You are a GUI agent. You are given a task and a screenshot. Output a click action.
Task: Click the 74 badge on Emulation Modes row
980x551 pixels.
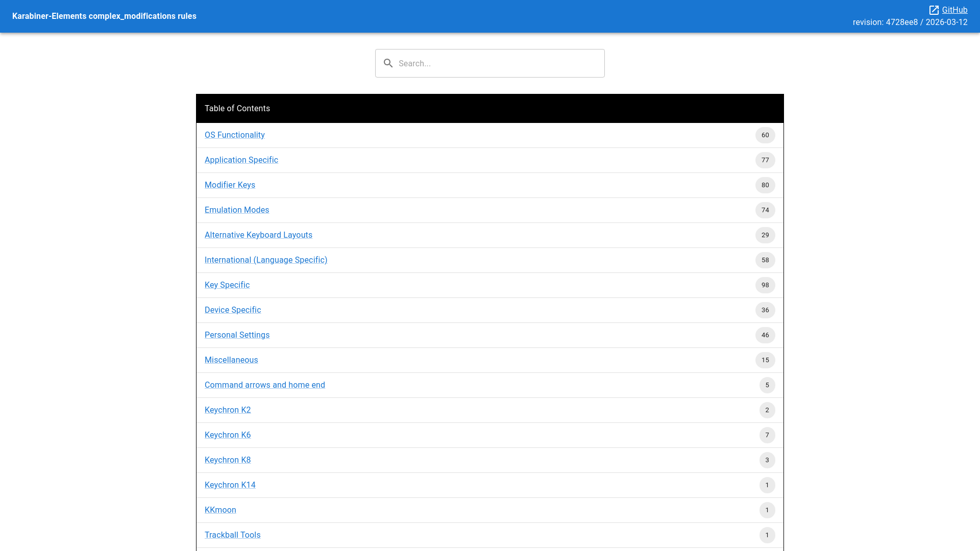coord(765,210)
